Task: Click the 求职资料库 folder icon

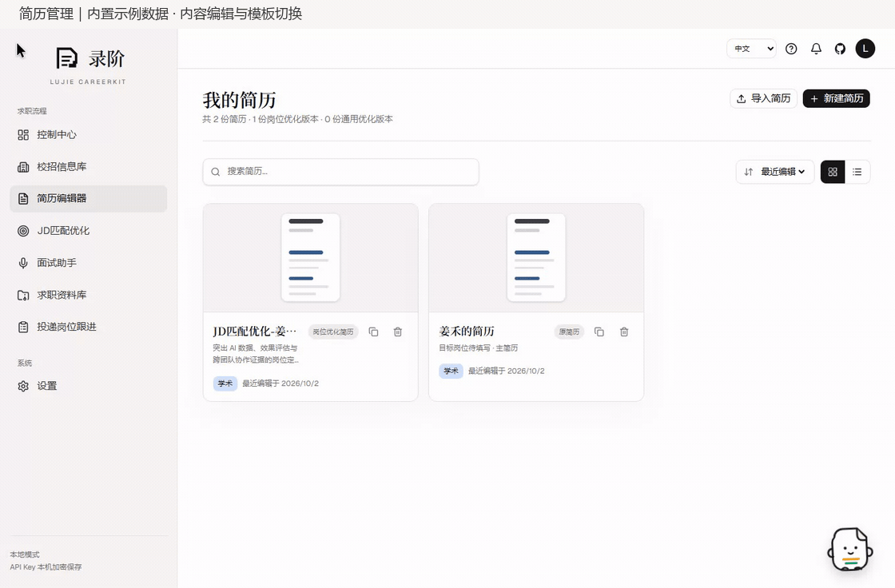Action: click(x=23, y=295)
